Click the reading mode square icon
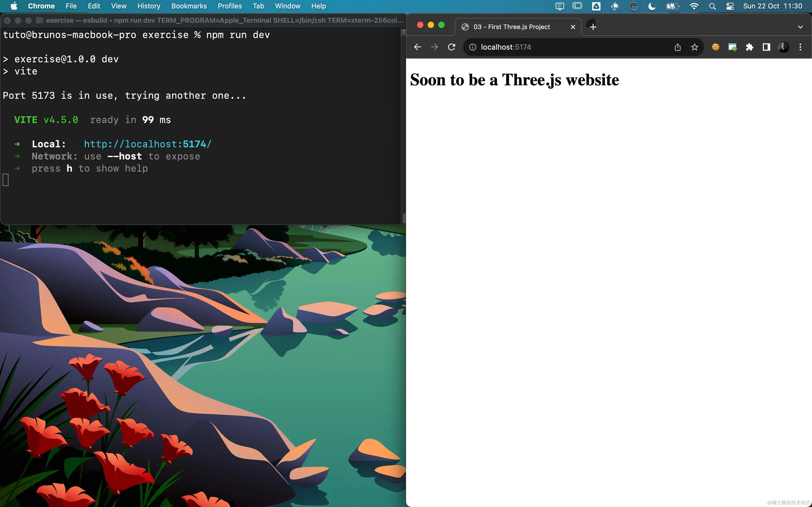The width and height of the screenshot is (812, 507). coord(766,47)
